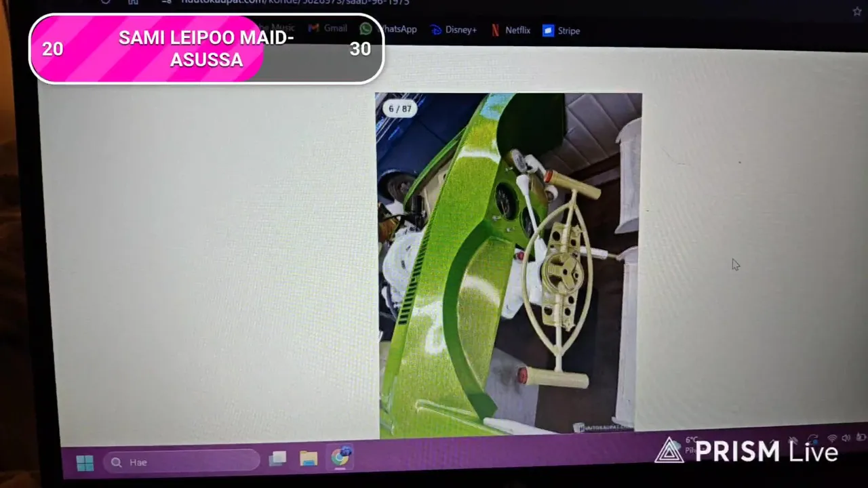Open the Stripe bookmark
The image size is (868, 488).
click(561, 30)
